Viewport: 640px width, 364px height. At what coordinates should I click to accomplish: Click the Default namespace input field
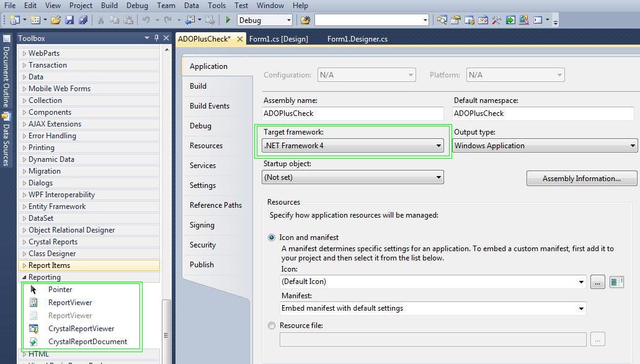pos(543,113)
